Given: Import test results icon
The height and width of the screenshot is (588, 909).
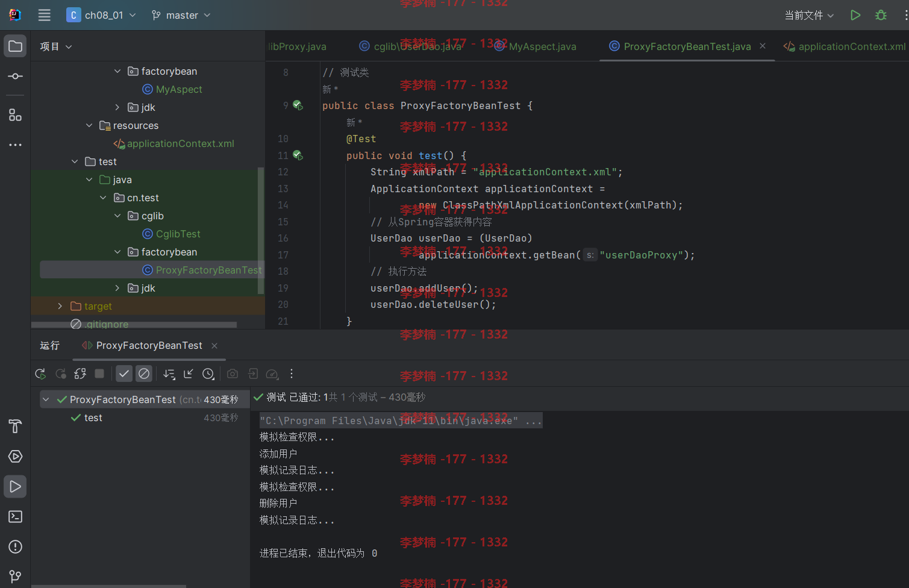Looking at the screenshot, I should click(253, 374).
